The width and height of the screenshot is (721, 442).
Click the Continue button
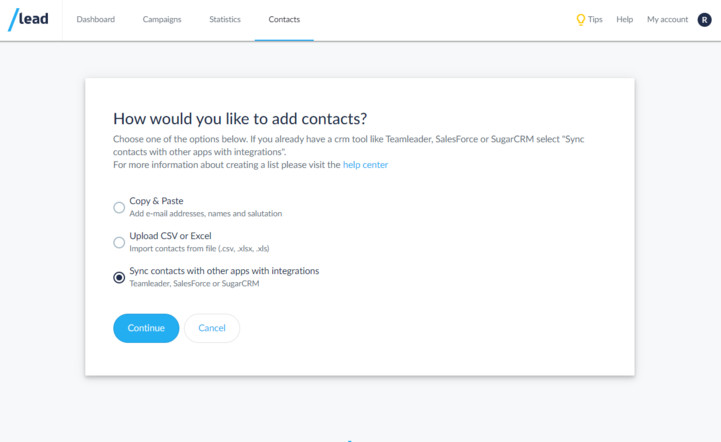tap(146, 328)
